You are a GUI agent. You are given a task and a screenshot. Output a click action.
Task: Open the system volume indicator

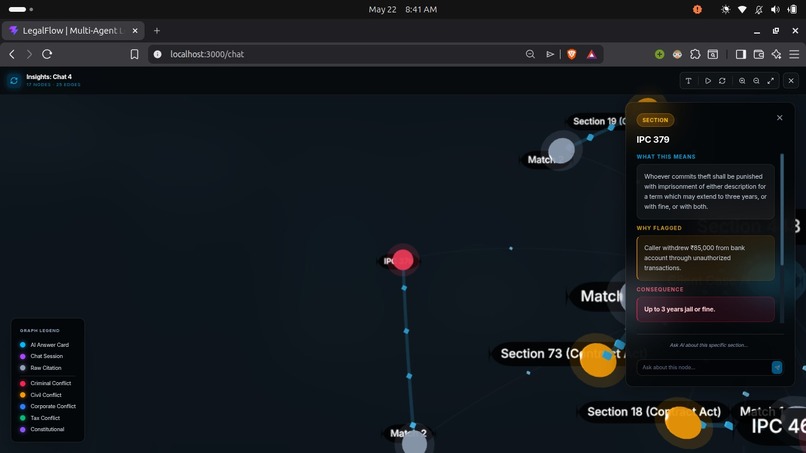(x=775, y=9)
